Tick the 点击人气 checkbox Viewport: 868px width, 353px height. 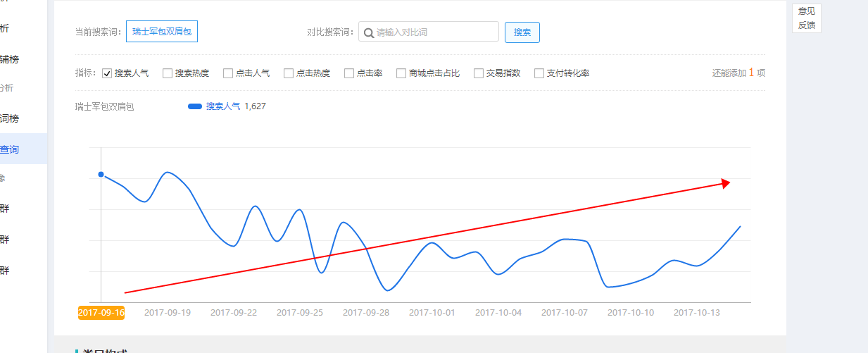[228, 73]
